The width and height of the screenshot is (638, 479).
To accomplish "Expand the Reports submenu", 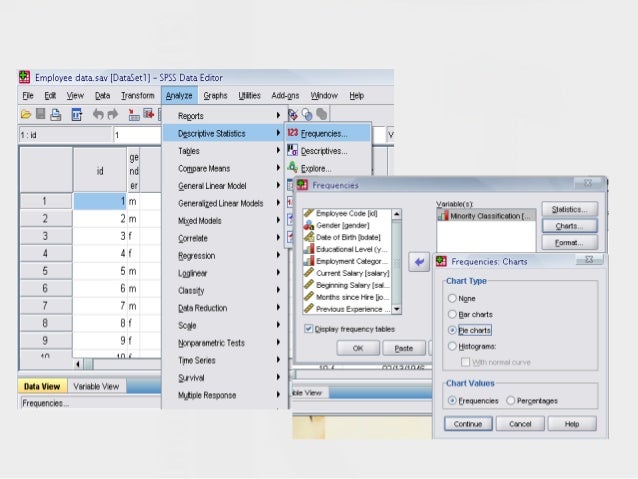I will pyautogui.click(x=226, y=116).
